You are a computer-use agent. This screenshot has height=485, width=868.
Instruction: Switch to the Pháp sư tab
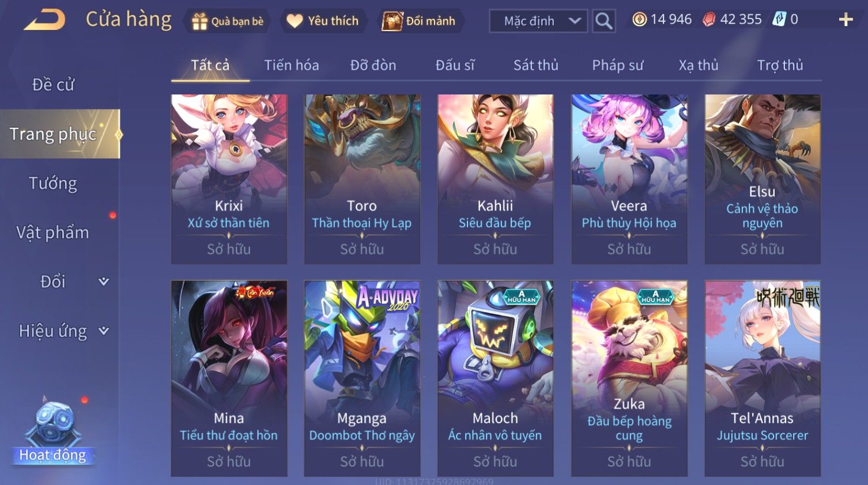click(x=617, y=65)
